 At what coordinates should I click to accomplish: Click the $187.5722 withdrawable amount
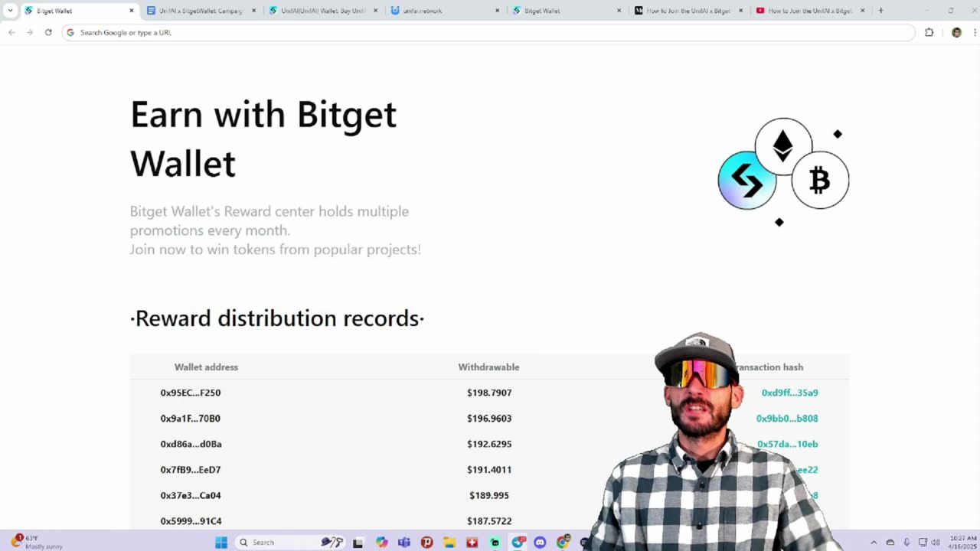489,521
